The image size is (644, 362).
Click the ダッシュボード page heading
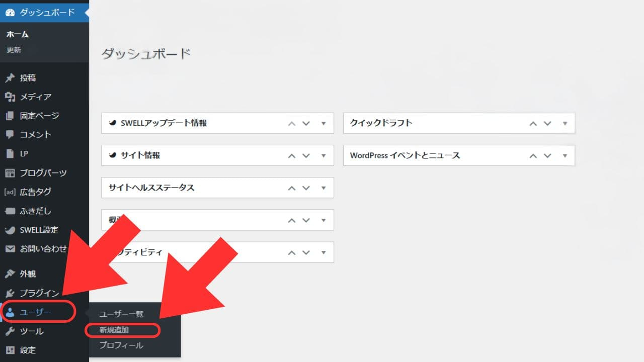coord(146,53)
